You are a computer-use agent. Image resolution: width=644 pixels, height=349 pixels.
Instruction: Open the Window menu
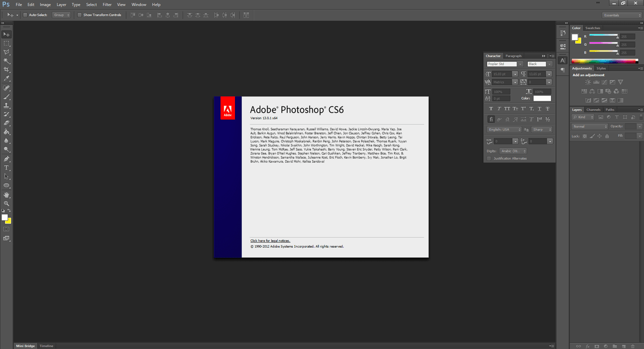click(x=139, y=5)
